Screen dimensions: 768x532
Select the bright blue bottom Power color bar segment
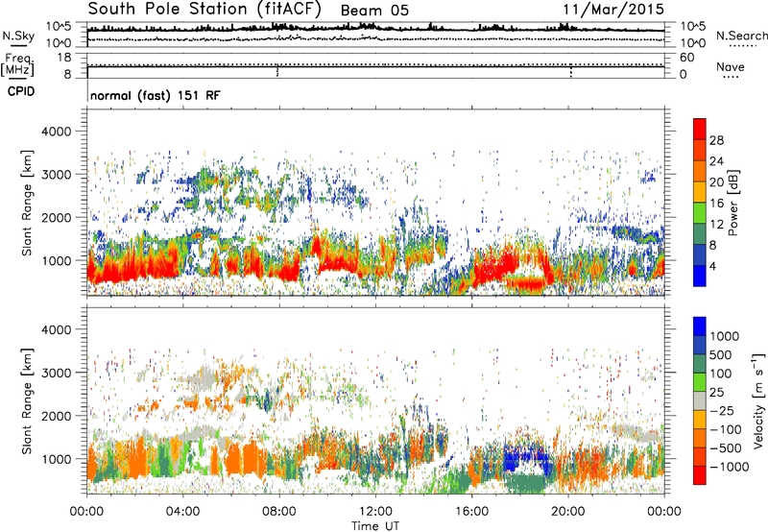coord(700,277)
